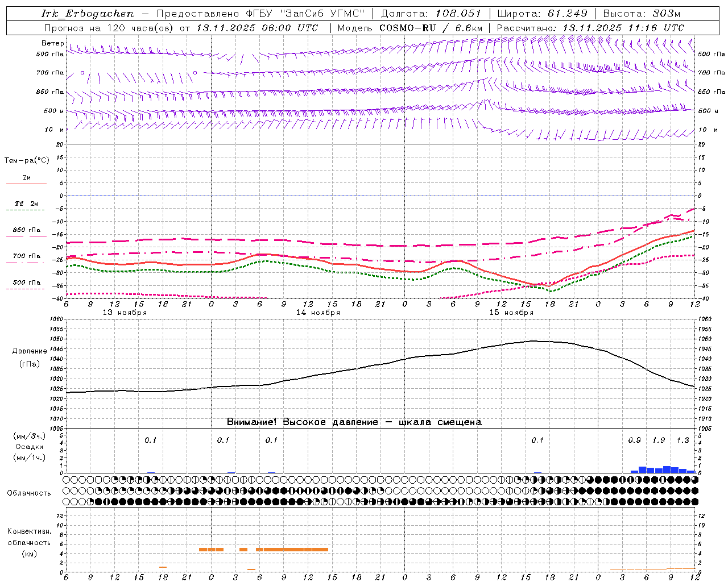Click the 700 гПа temperature legend label
728x582 pixels.
click(27, 256)
